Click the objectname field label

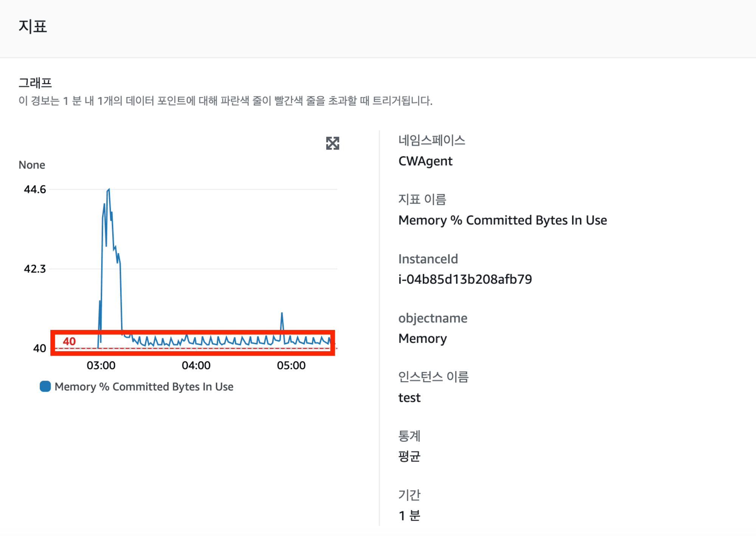pyautogui.click(x=433, y=318)
